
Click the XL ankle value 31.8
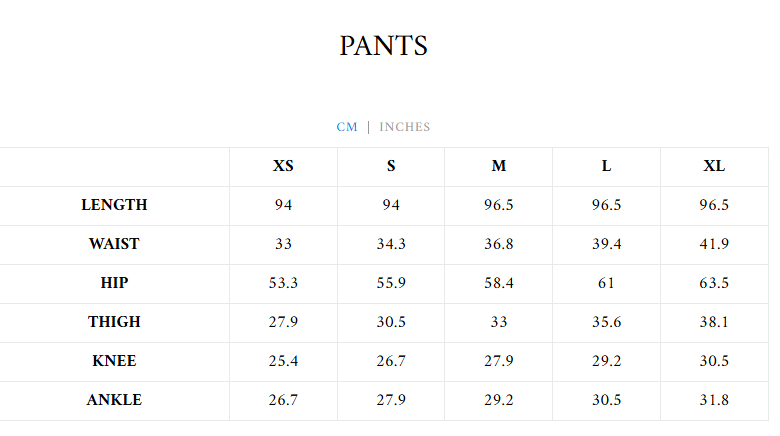714,400
